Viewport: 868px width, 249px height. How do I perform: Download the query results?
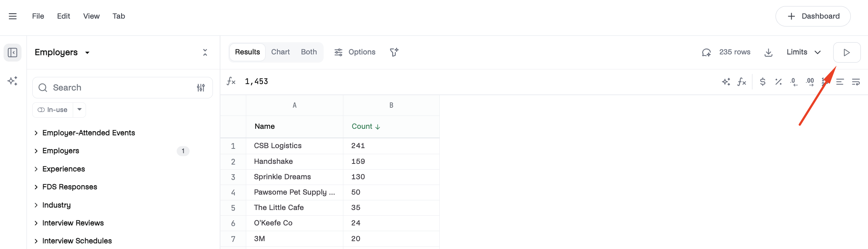pos(768,53)
